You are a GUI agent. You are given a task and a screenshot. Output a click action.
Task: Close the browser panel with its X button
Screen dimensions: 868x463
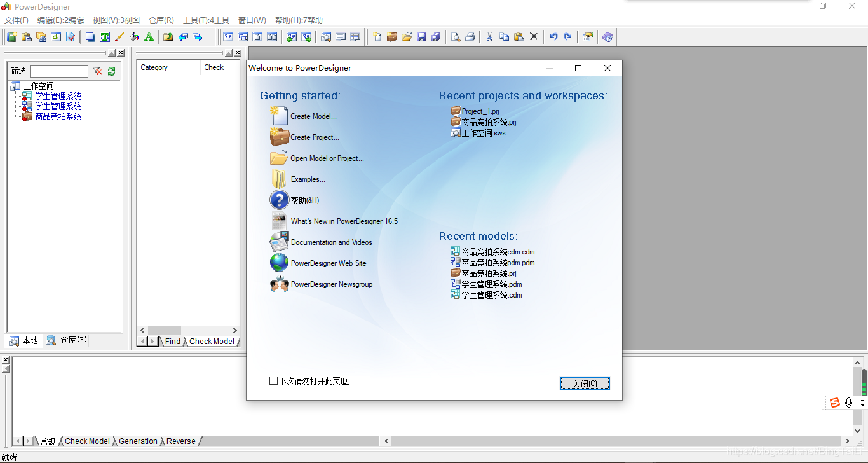point(121,53)
